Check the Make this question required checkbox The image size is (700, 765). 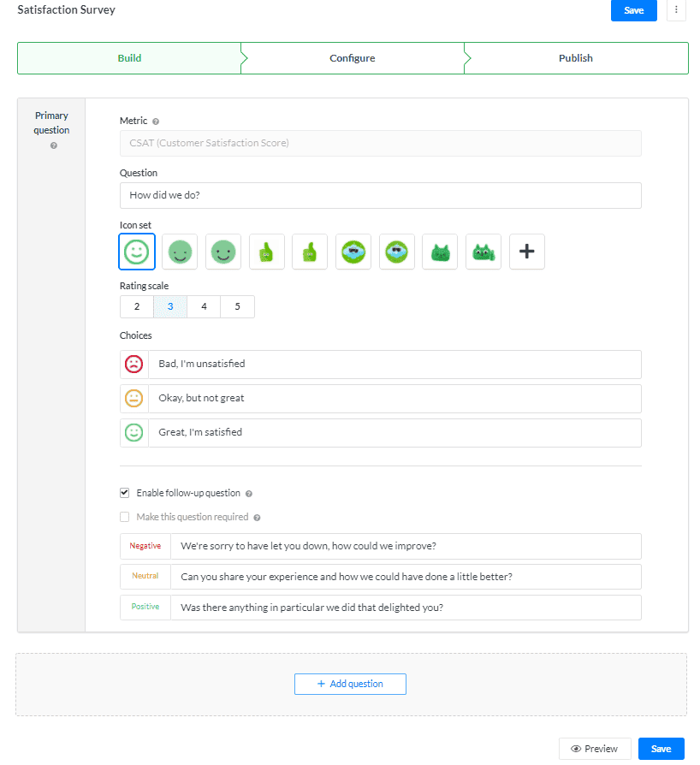(x=125, y=517)
